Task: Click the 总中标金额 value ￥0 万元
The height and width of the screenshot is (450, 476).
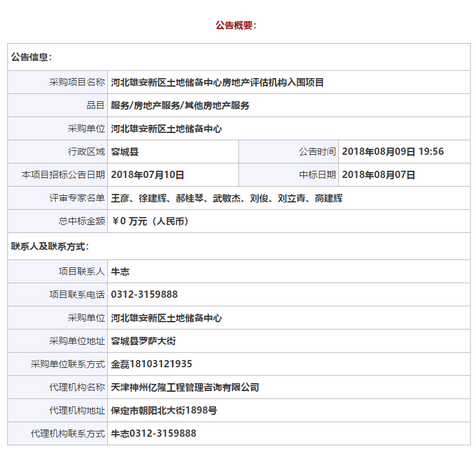Action: tap(150, 221)
